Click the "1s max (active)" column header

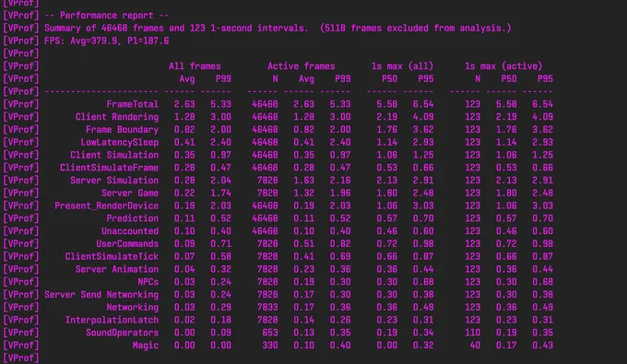503,66
